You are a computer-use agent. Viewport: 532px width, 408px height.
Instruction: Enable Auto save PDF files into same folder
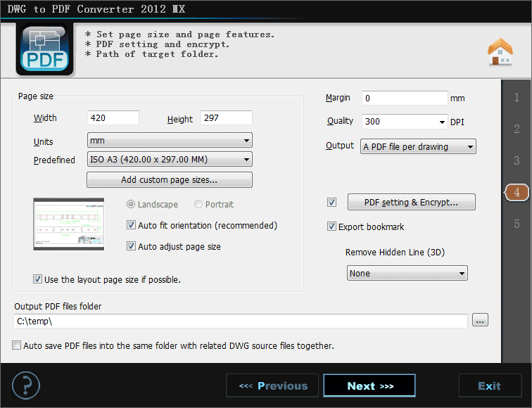[16, 345]
